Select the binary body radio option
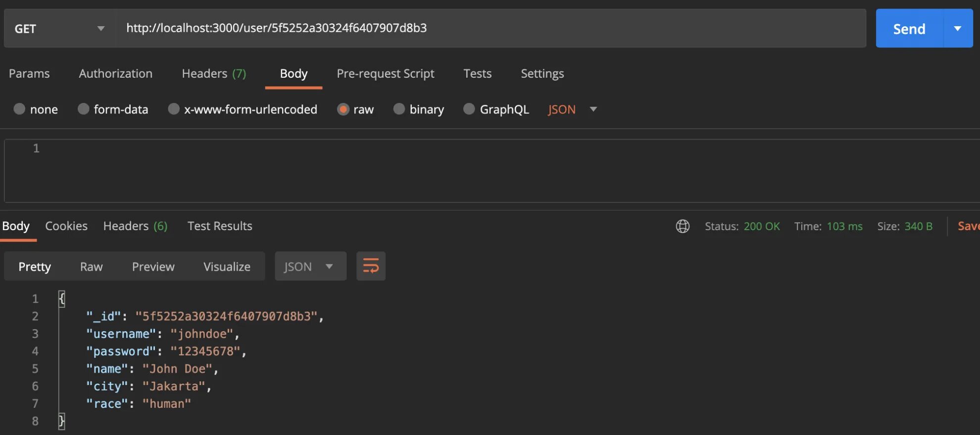 [399, 109]
